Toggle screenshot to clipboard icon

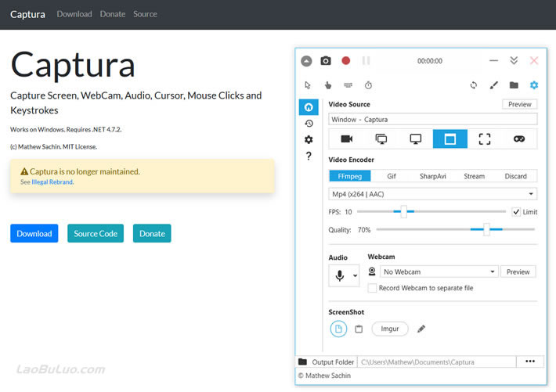click(x=359, y=329)
